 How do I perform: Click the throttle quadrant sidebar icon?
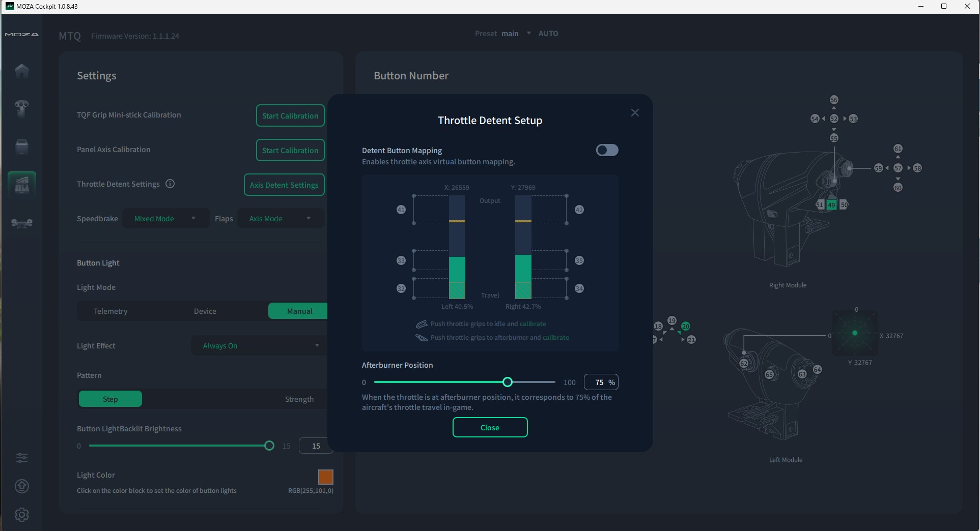coord(21,184)
